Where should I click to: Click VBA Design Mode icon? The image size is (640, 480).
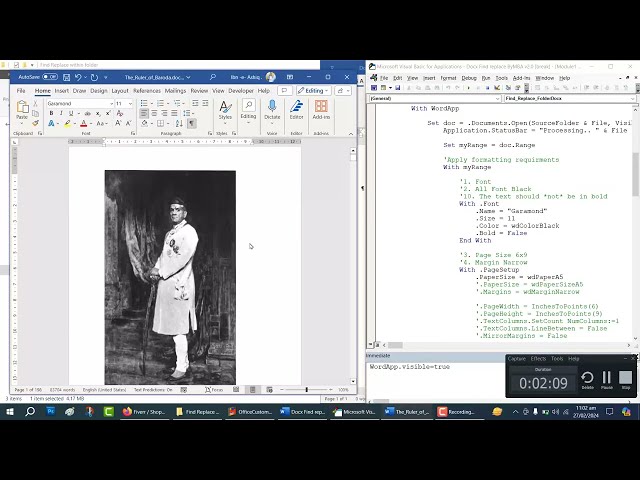[x=497, y=88]
